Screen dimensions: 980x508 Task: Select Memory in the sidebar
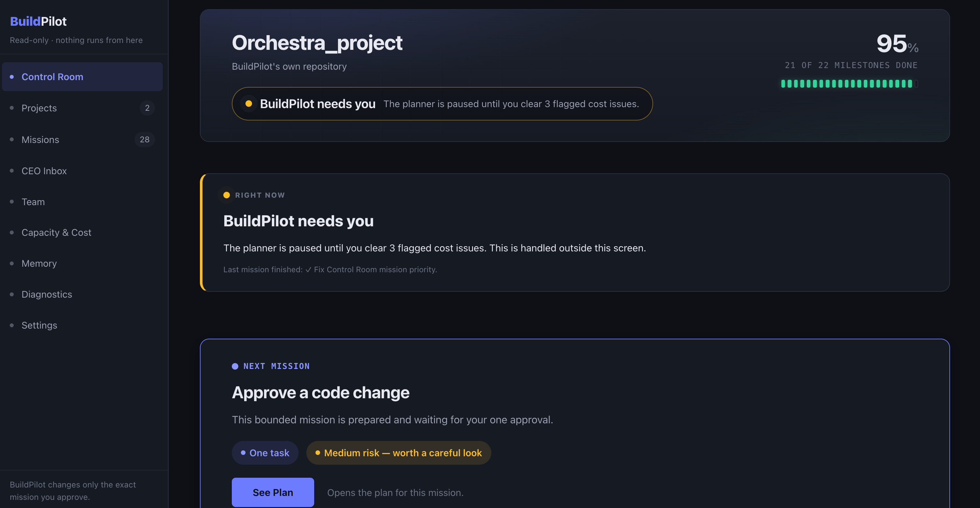click(82, 263)
